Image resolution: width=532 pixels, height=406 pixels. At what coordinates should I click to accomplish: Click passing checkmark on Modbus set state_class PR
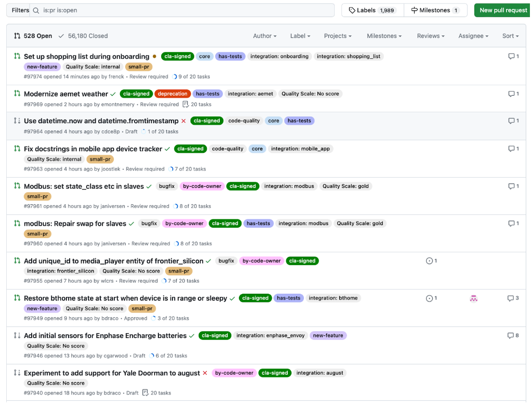tap(149, 187)
